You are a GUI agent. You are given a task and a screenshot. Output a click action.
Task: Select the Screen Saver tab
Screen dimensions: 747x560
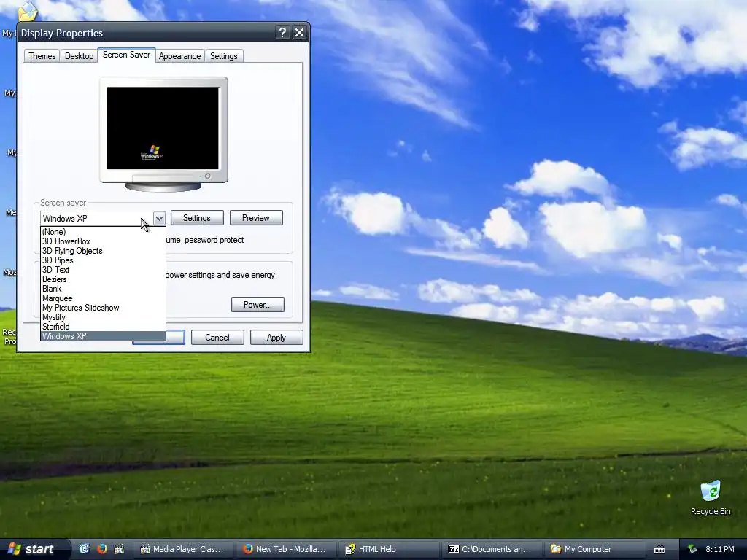click(x=126, y=55)
